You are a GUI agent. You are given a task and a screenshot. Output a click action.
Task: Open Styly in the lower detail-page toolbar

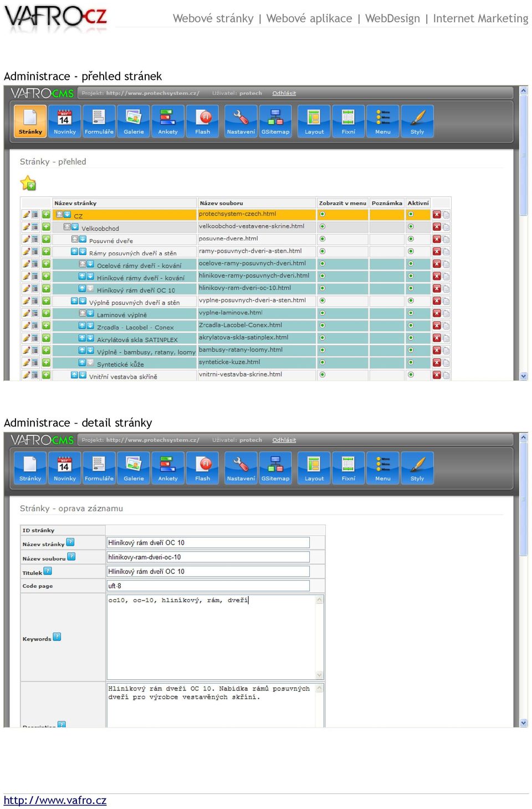(417, 468)
